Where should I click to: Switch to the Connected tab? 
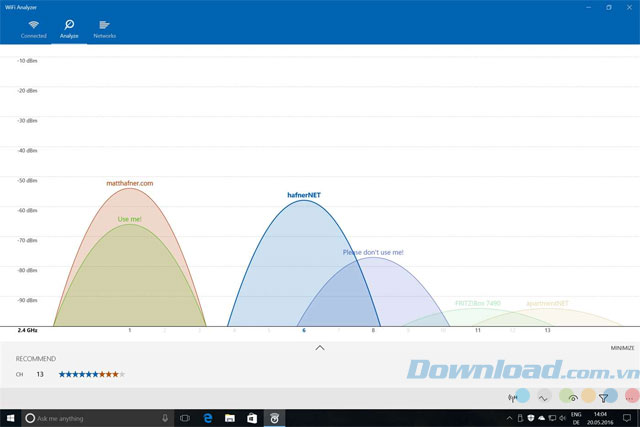click(33, 29)
